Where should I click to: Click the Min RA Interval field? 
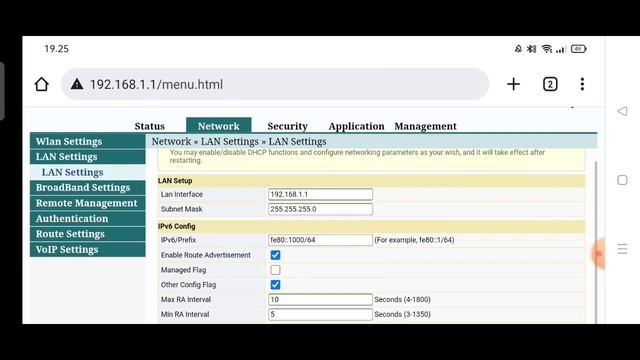pos(320,314)
